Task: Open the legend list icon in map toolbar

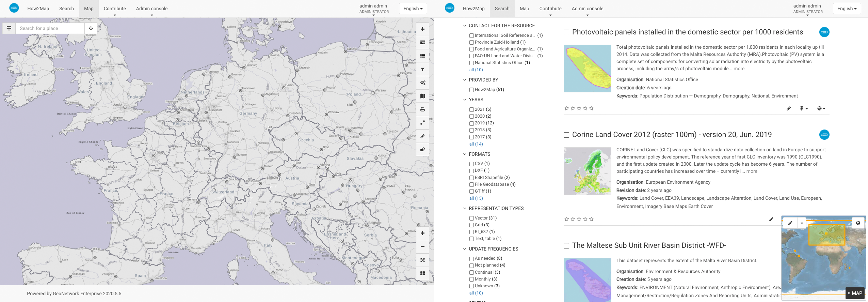Action: click(x=422, y=56)
